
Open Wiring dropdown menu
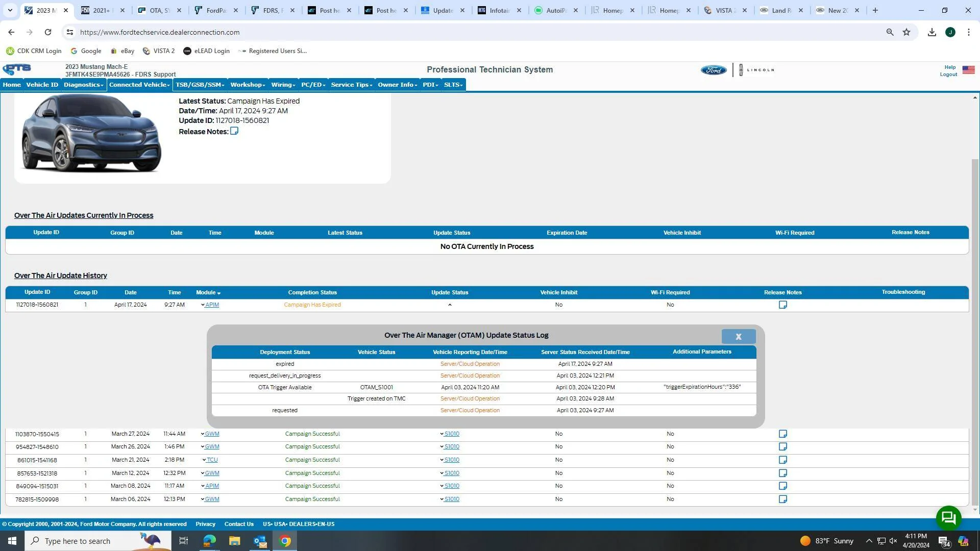pyautogui.click(x=283, y=85)
